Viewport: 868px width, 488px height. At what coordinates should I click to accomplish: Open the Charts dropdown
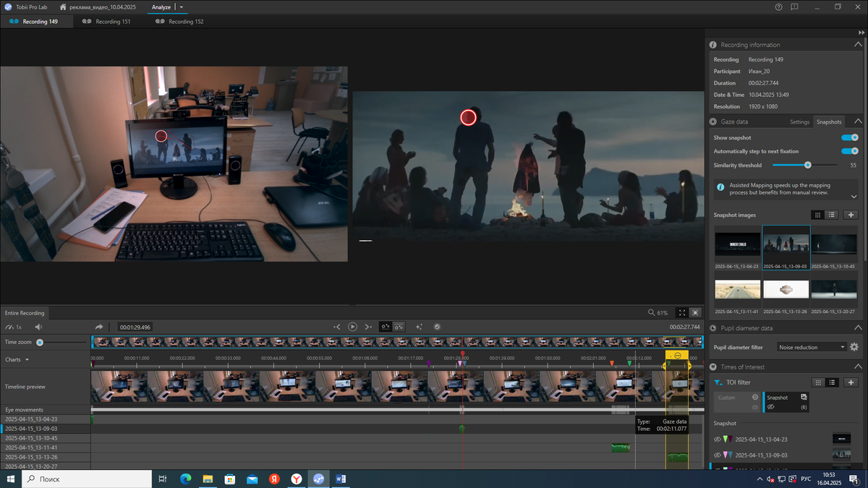point(17,359)
